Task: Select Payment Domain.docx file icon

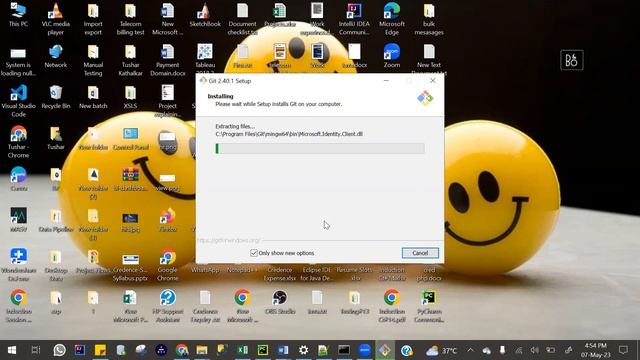Action: pyautogui.click(x=168, y=60)
